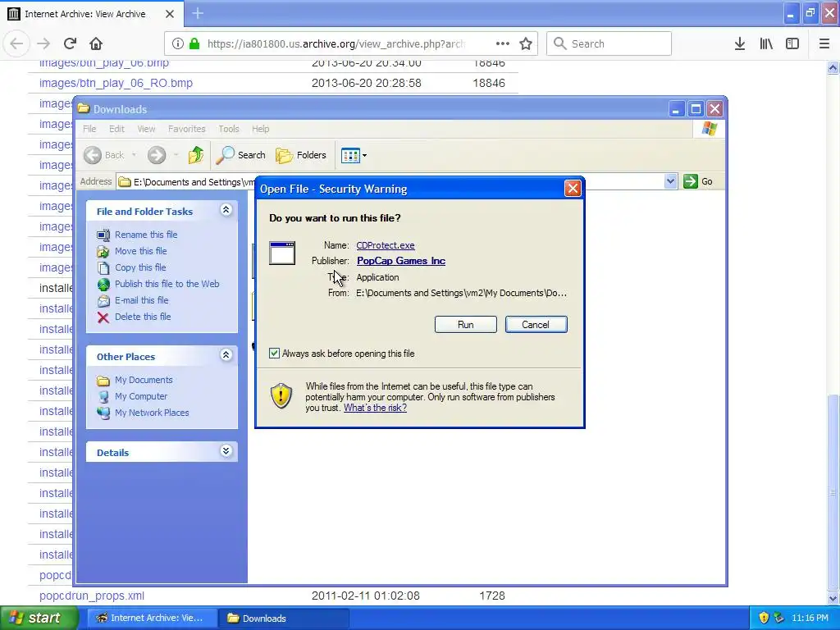Cancel the Open File security warning
This screenshot has width=840, height=630.
[x=536, y=325]
